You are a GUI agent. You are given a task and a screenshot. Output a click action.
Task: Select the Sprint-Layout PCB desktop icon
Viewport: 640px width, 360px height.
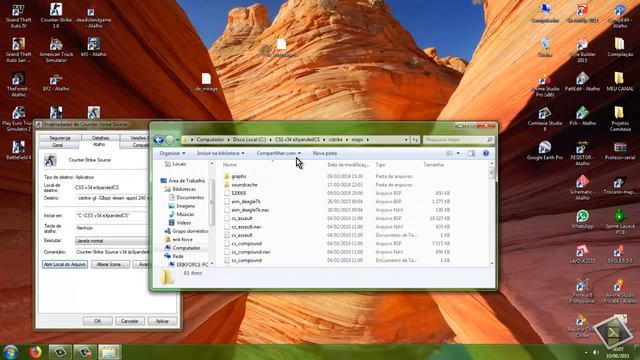point(620,222)
